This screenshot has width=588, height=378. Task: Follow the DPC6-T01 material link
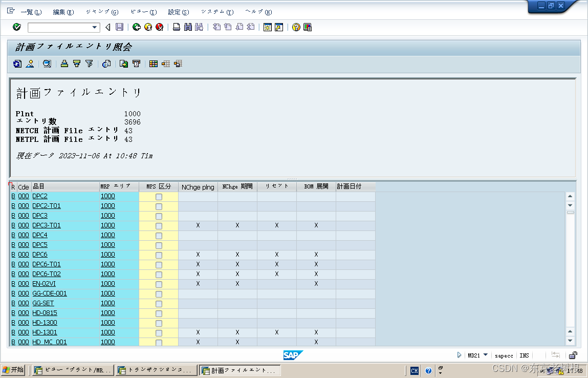coord(46,264)
